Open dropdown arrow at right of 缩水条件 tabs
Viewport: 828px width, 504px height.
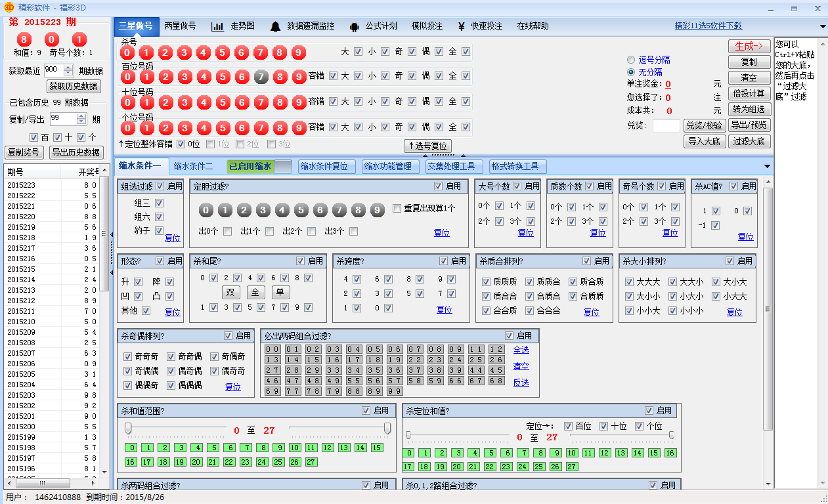coord(767,167)
